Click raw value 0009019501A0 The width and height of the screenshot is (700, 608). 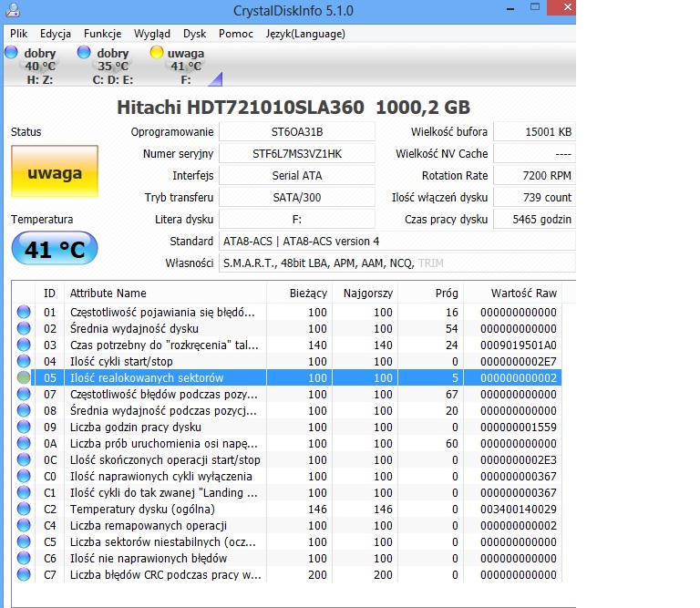click(x=519, y=345)
